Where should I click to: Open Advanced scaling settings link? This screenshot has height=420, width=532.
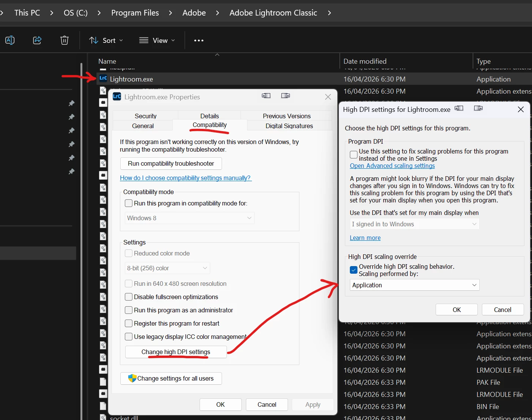point(392,166)
